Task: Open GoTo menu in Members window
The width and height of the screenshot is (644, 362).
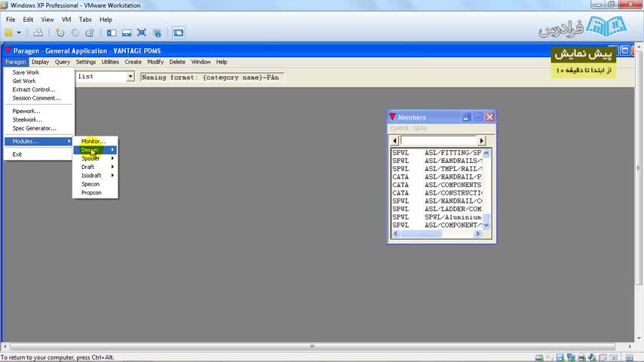Action: [420, 129]
